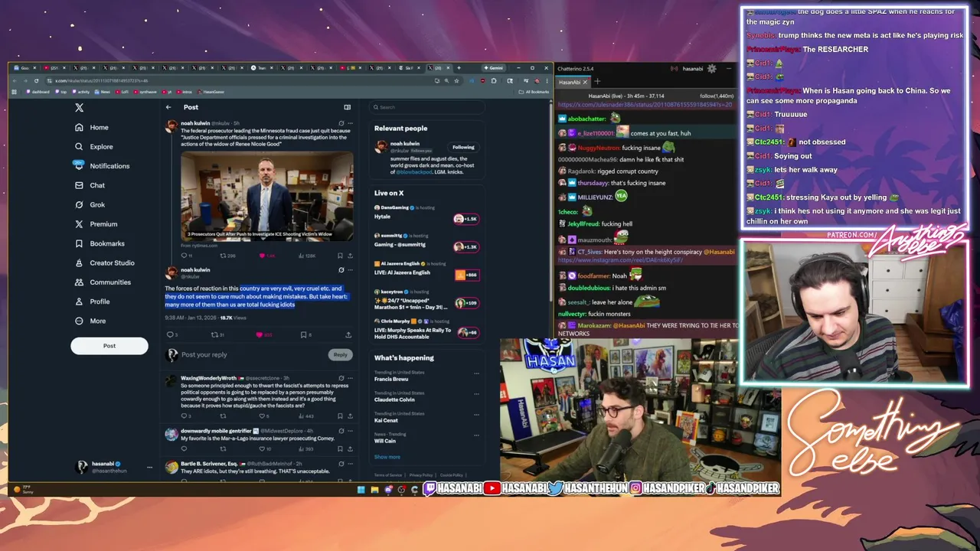This screenshot has height=551, width=980.
Task: Open Creator Studio in X sidebar
Action: [x=104, y=262]
